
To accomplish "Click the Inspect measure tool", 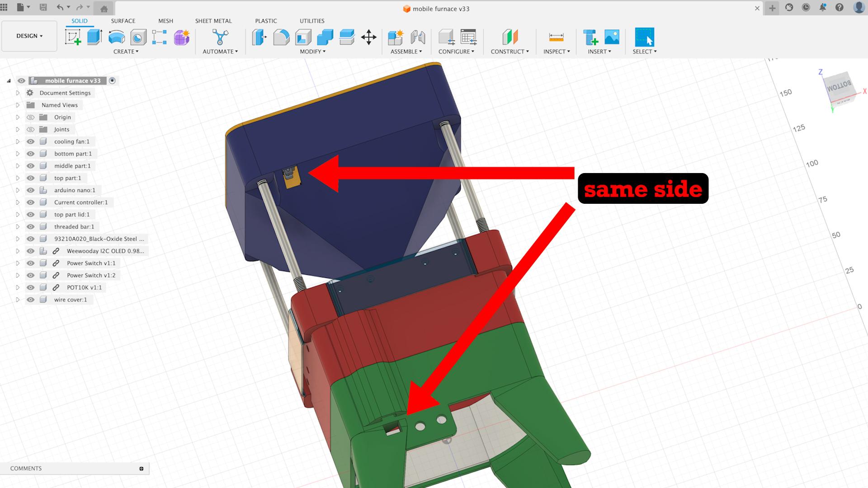I will pos(555,38).
